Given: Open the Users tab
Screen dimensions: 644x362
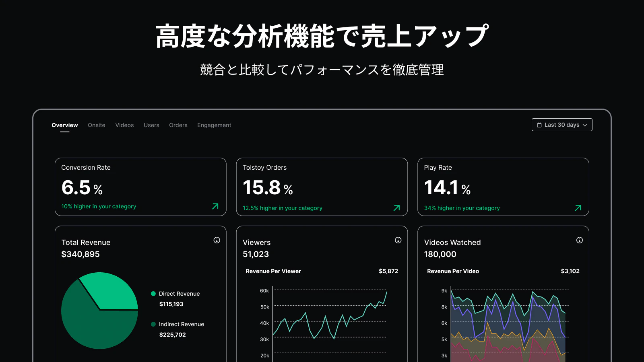Looking at the screenshot, I should coord(151,125).
